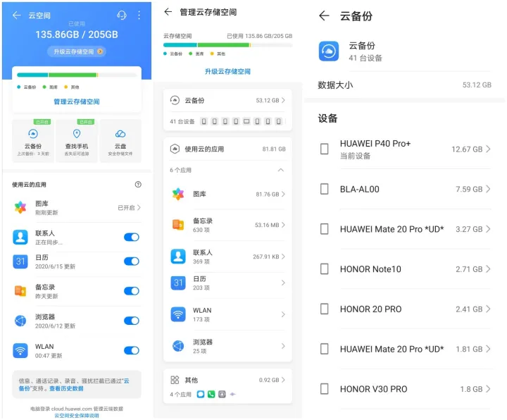Screen dimensions: 507x420
Task: Tap 联系人 icon in middle list
Action: coord(178,257)
